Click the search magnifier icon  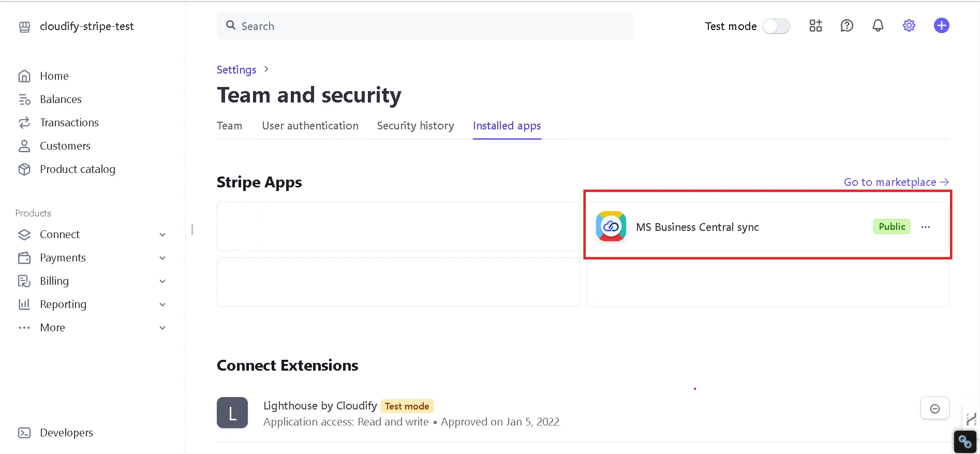tap(231, 25)
